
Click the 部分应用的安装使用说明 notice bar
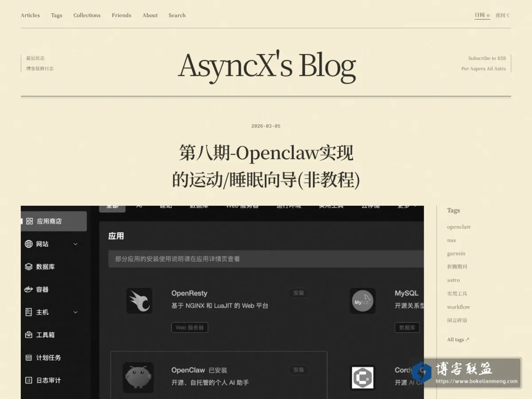coord(266,259)
